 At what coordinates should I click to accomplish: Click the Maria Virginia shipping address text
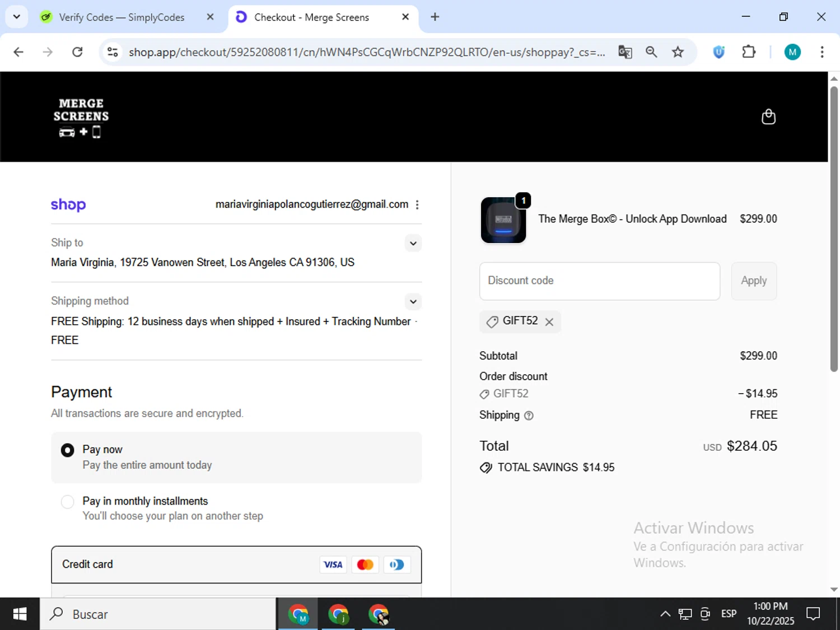[203, 263]
